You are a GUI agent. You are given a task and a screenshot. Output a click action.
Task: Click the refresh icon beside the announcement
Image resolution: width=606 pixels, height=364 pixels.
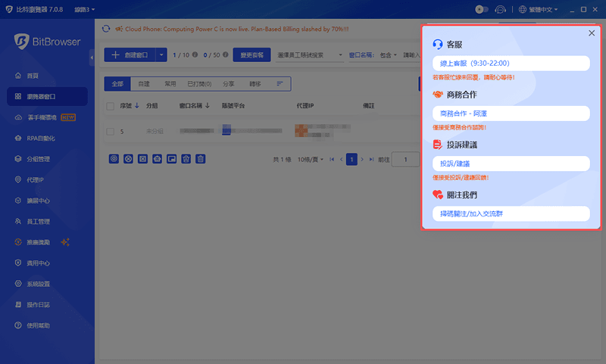(106, 29)
